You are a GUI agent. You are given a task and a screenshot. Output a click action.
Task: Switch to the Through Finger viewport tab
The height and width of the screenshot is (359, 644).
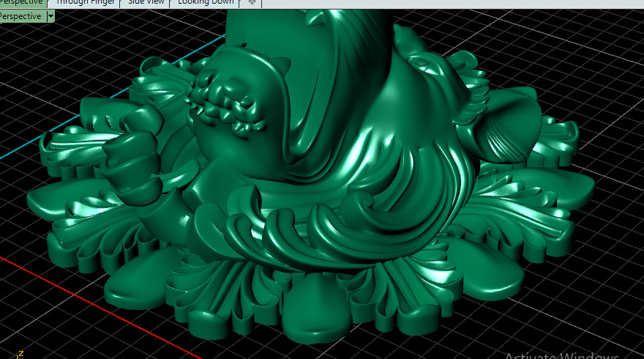tap(85, 2)
